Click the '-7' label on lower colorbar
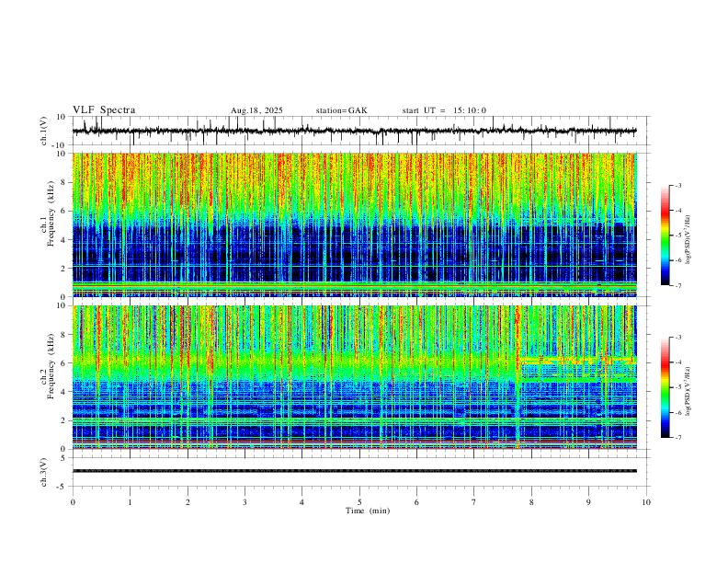This screenshot has width=728, height=563. 677,437
